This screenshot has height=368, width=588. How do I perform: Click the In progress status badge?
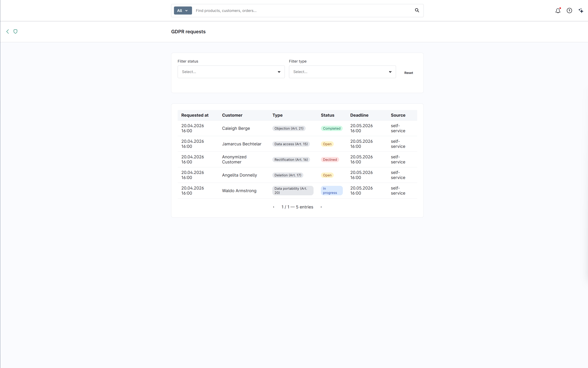click(x=332, y=191)
